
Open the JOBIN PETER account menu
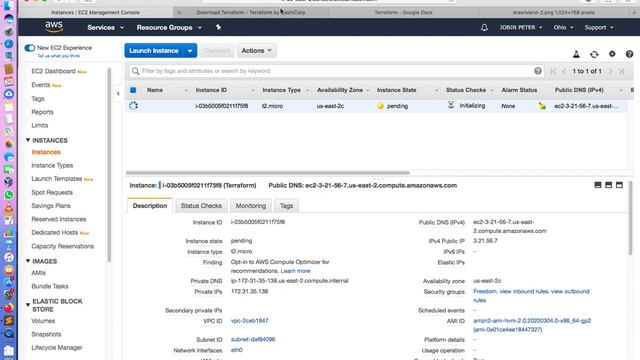[521, 27]
